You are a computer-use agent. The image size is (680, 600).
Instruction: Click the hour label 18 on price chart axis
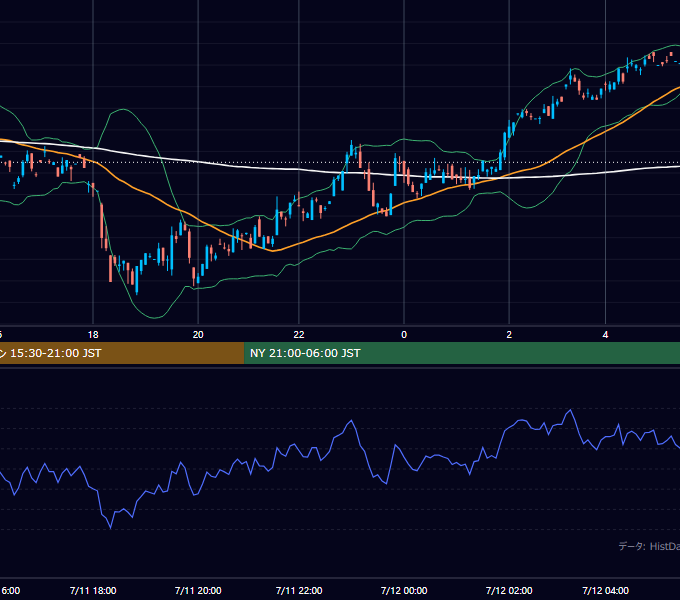(x=93, y=335)
